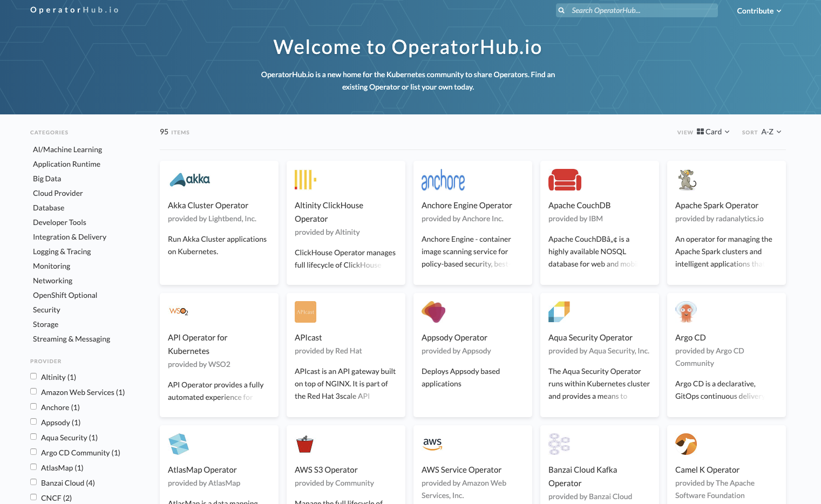The image size is (821, 504).
Task: Click the API Operator for Kubernetes title
Action: pos(198,344)
